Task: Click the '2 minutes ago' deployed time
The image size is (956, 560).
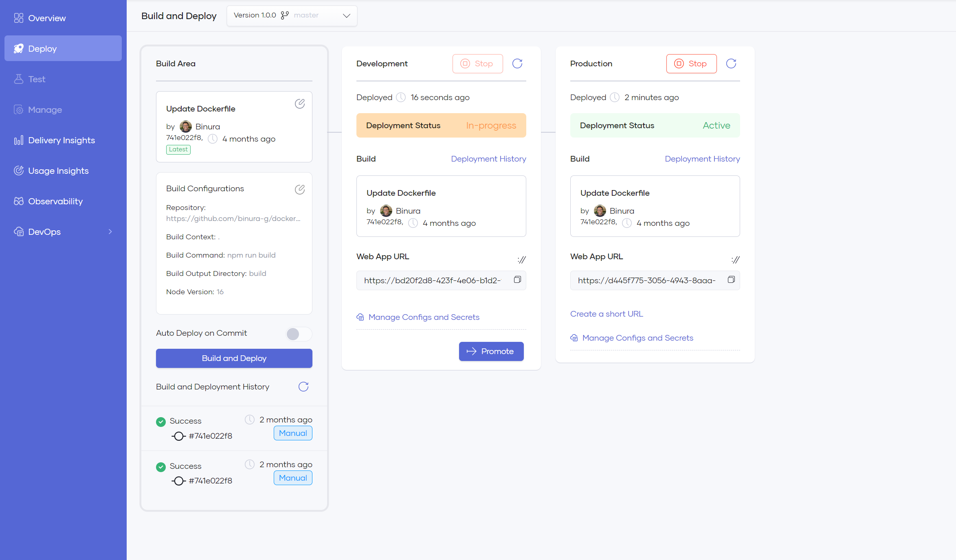Action: pyautogui.click(x=652, y=97)
